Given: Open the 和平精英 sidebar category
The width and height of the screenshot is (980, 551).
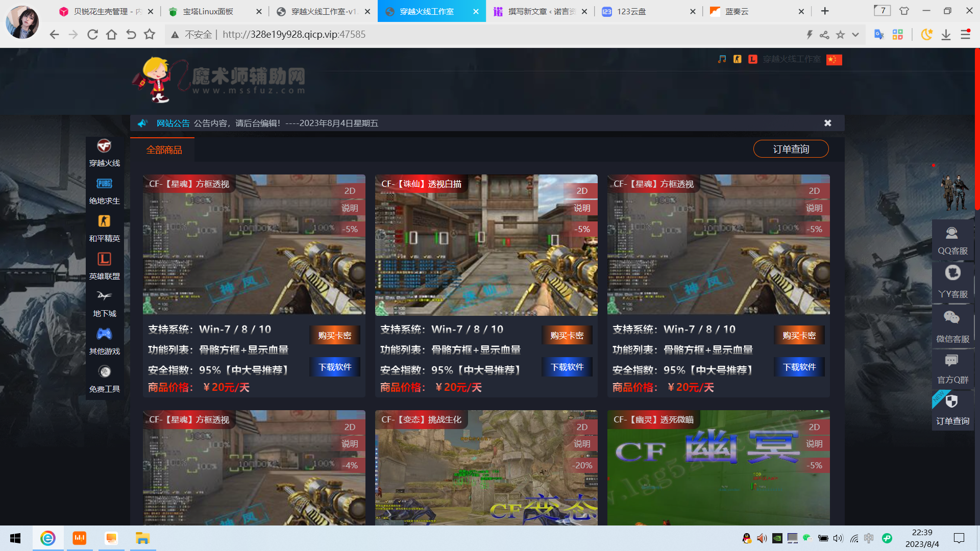Looking at the screenshot, I should [x=104, y=229].
